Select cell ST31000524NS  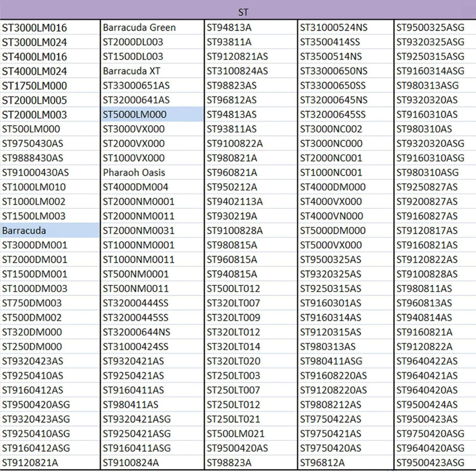345,27
